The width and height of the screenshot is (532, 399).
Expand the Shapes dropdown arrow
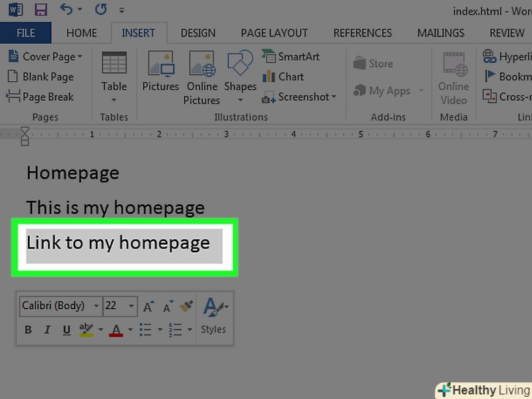click(240, 99)
